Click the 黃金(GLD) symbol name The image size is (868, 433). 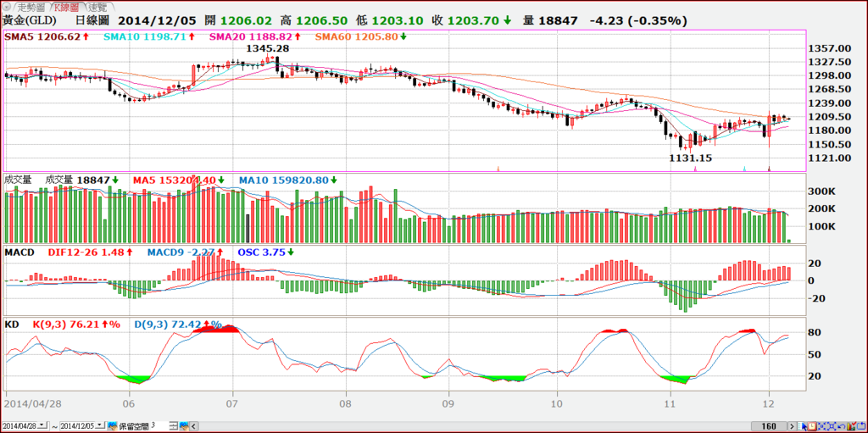point(31,20)
